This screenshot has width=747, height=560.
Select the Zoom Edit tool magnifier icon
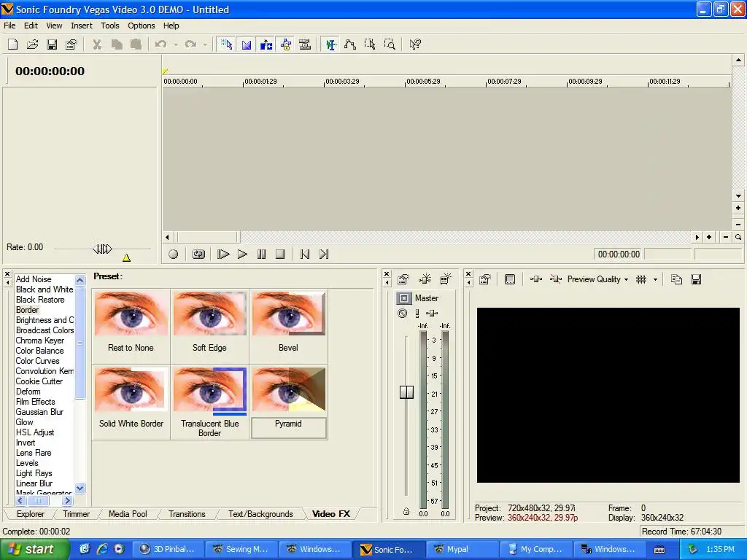pyautogui.click(x=390, y=44)
